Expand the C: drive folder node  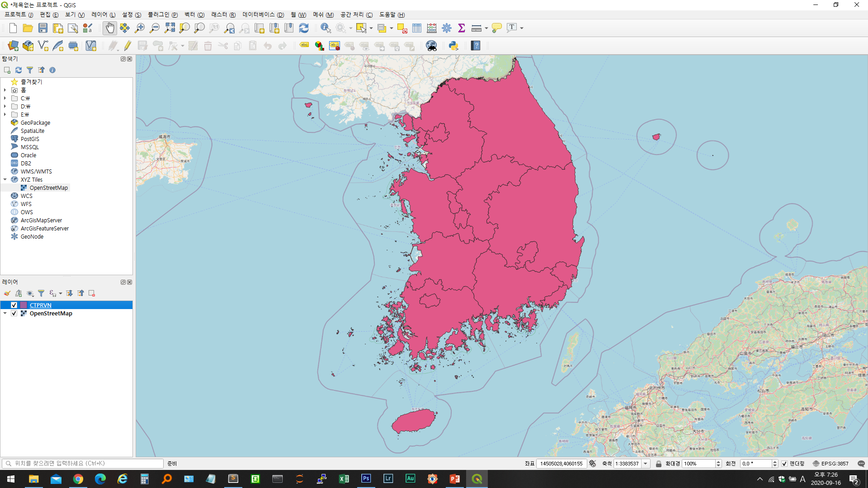coord(5,99)
